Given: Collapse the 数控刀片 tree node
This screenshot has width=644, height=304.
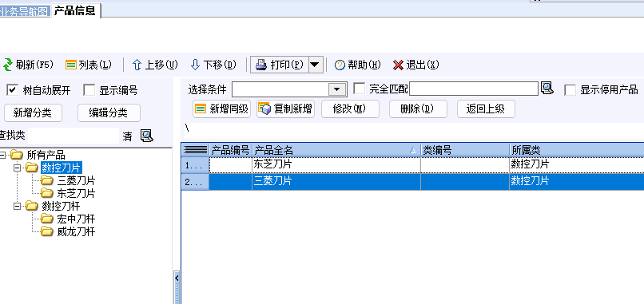Looking at the screenshot, I should pyautogui.click(x=17, y=168).
